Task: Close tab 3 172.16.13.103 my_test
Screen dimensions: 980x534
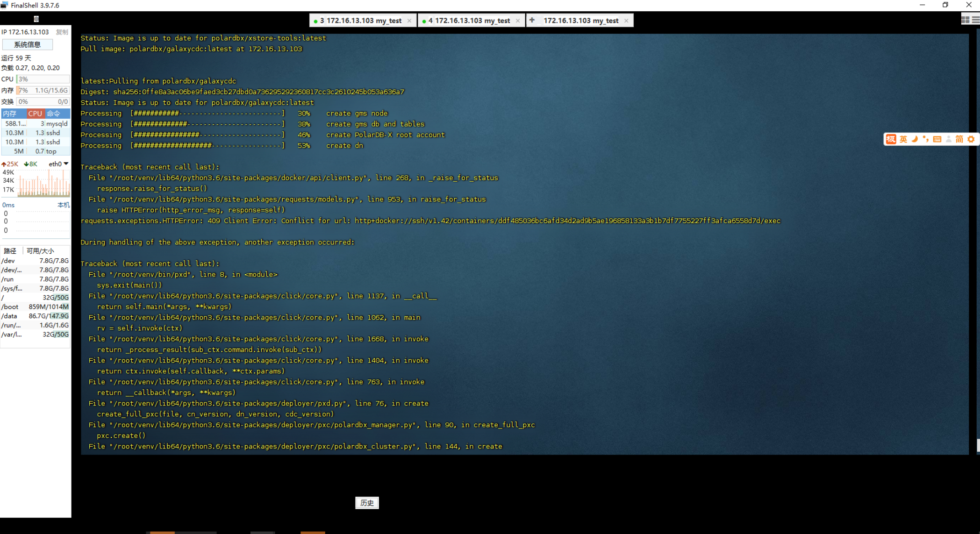Action: (409, 21)
